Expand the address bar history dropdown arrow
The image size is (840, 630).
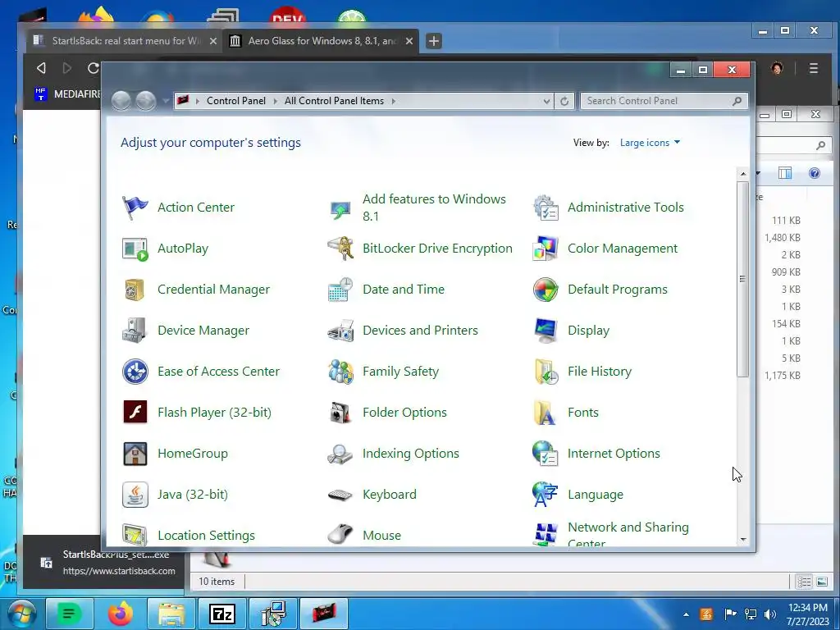tap(546, 101)
